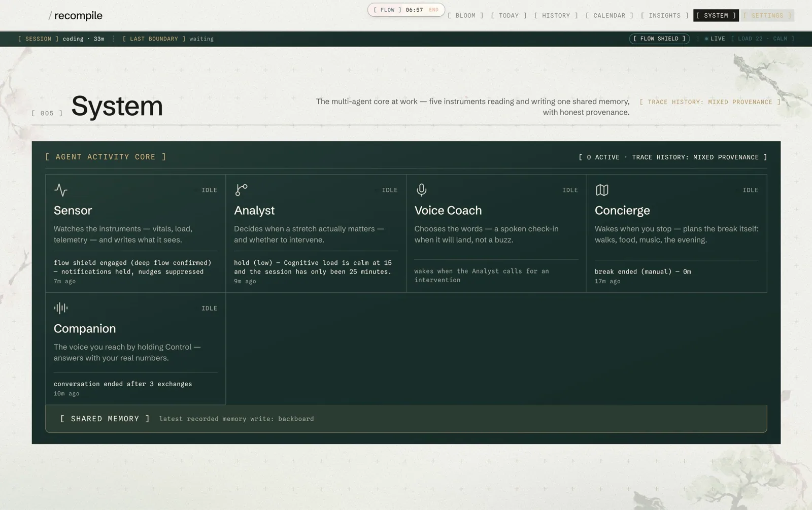This screenshot has height=510, width=812.
Task: Click the recompile logo
Action: tap(75, 16)
